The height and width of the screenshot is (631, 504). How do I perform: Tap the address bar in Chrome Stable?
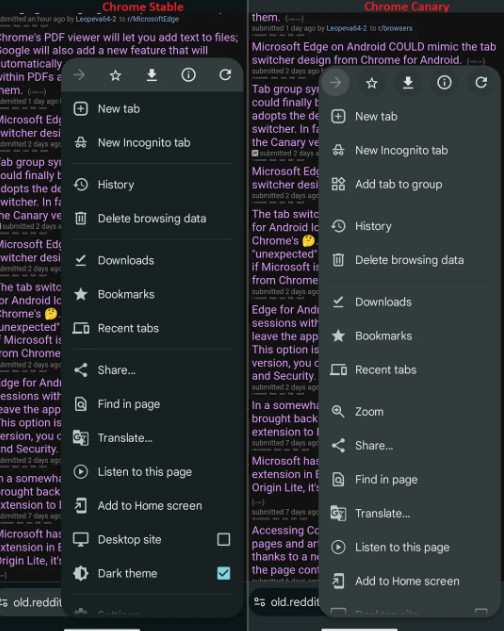click(x=31, y=602)
